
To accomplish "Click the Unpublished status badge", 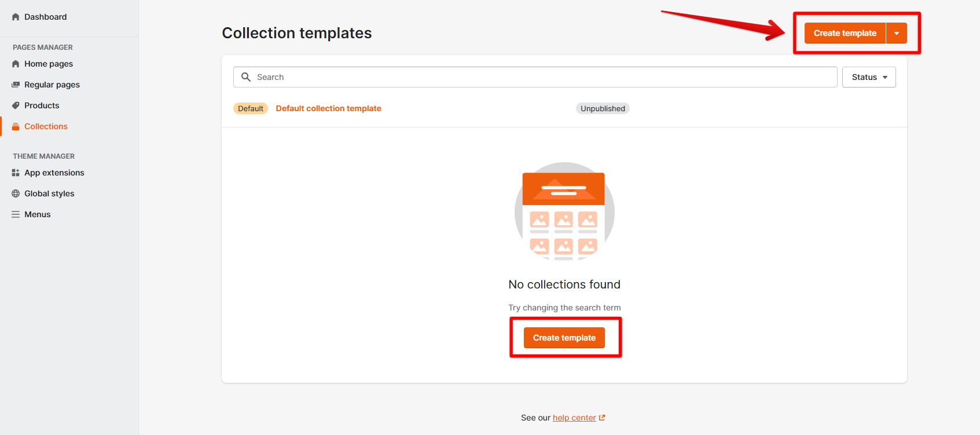I will click(603, 108).
